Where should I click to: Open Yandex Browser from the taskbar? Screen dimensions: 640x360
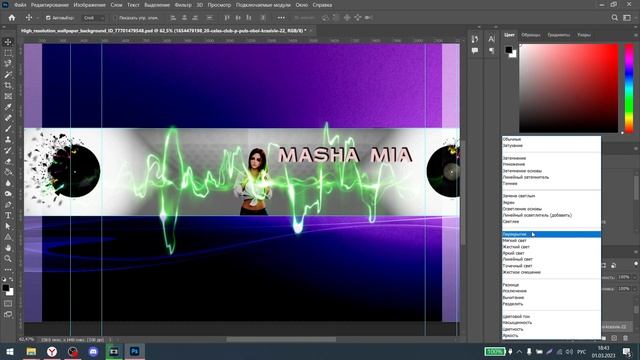pos(52,351)
